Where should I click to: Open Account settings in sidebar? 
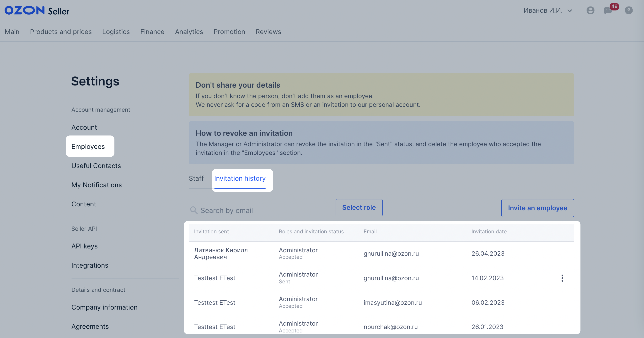pos(84,127)
